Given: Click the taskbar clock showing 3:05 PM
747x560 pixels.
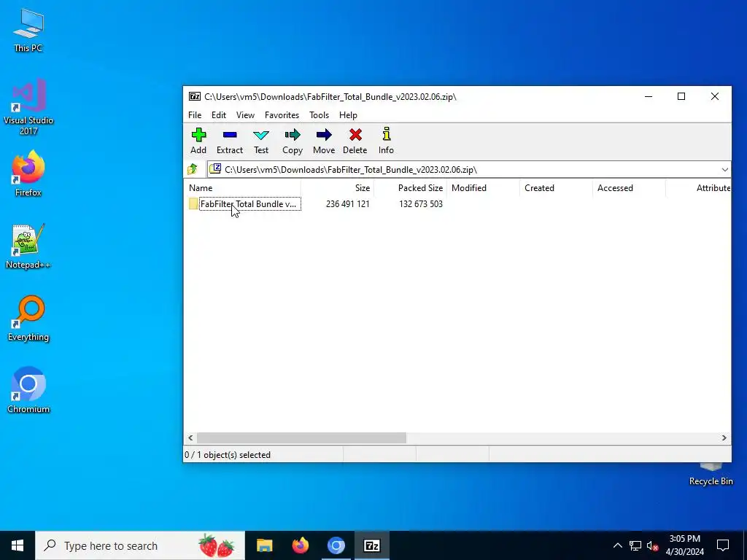Looking at the screenshot, I should pyautogui.click(x=684, y=545).
